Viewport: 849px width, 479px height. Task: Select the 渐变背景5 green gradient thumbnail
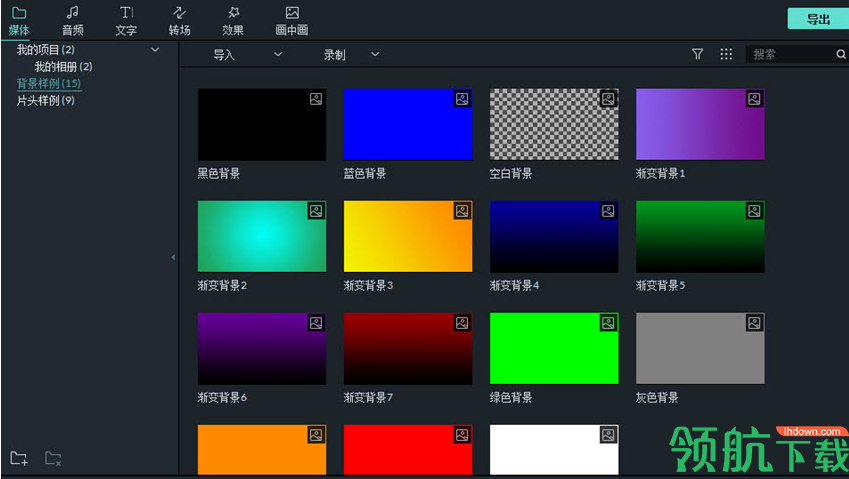[x=700, y=237]
